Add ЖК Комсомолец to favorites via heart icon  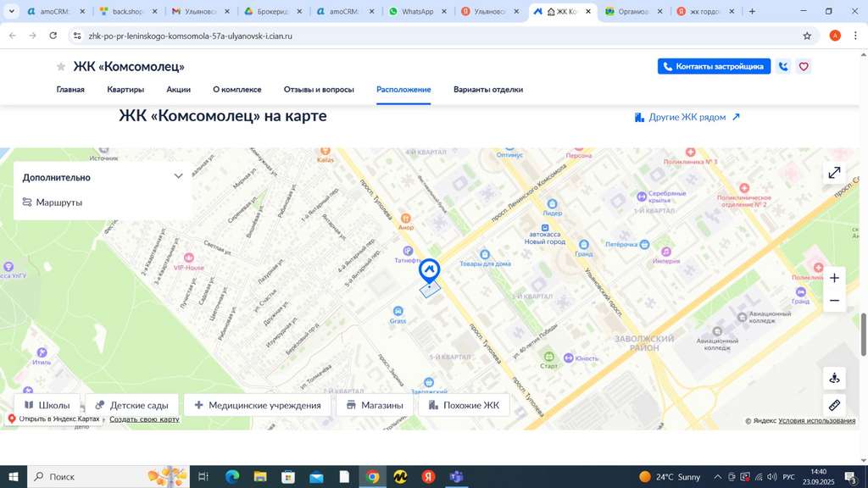(x=804, y=67)
